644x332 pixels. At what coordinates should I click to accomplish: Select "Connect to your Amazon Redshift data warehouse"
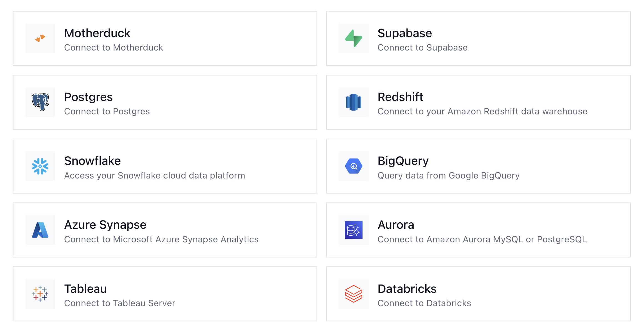(x=482, y=112)
